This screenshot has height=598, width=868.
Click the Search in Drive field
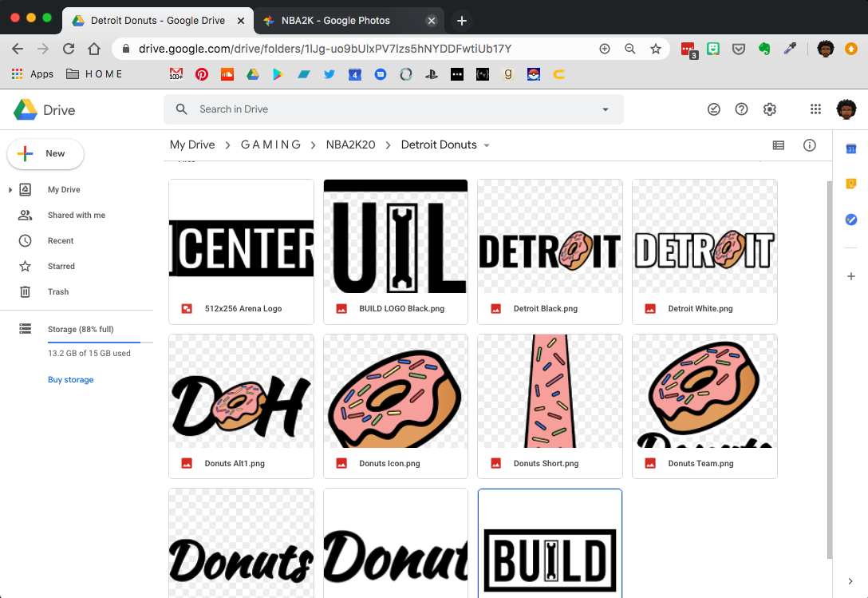point(393,109)
